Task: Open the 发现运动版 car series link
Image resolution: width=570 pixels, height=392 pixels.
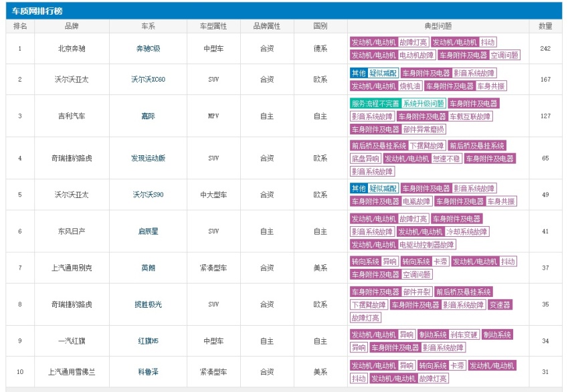Action: pos(148,158)
